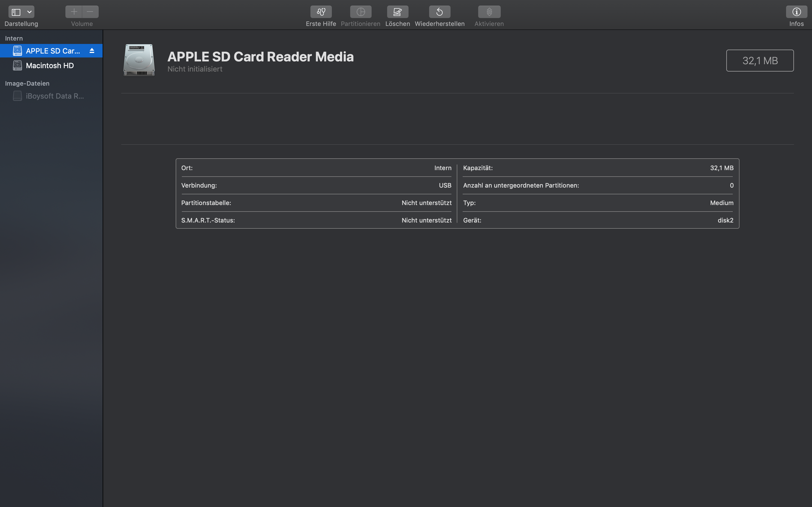Click the Aktivieren mount icon

pos(489,12)
